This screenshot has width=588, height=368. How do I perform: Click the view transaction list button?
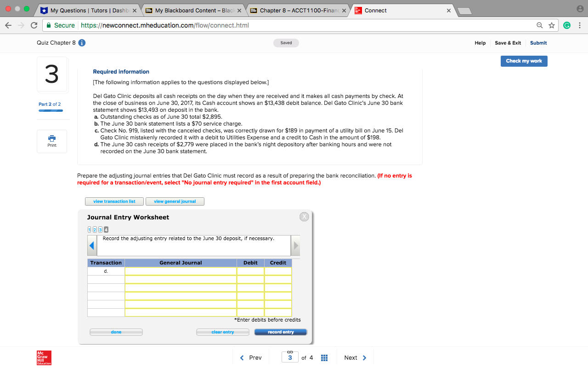point(114,201)
